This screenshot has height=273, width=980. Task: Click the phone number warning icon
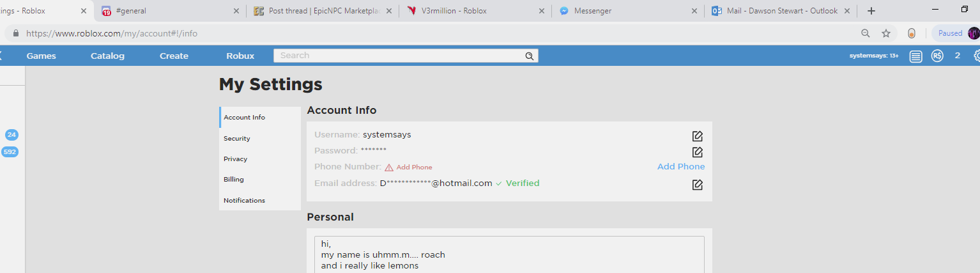coord(389,168)
